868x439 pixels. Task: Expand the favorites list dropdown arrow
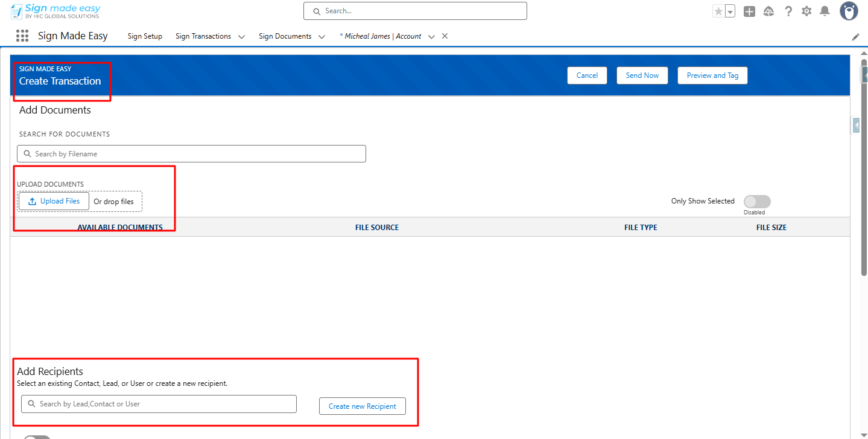coord(730,11)
